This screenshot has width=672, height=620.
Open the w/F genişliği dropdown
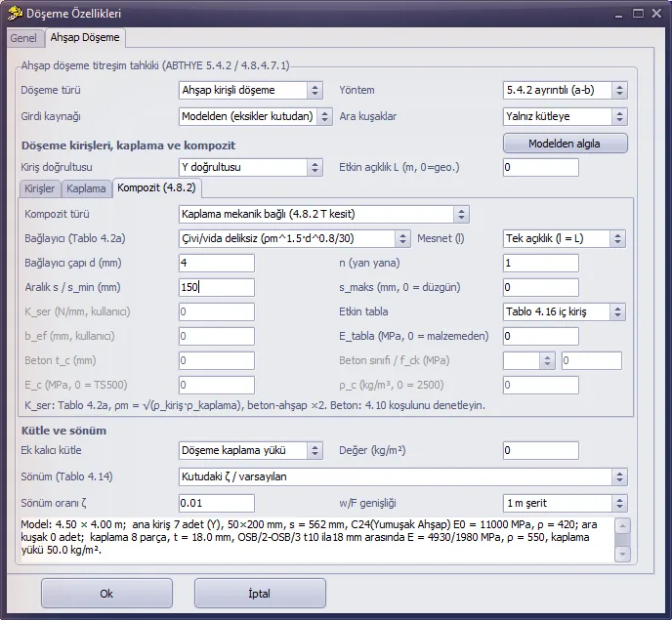(566, 503)
